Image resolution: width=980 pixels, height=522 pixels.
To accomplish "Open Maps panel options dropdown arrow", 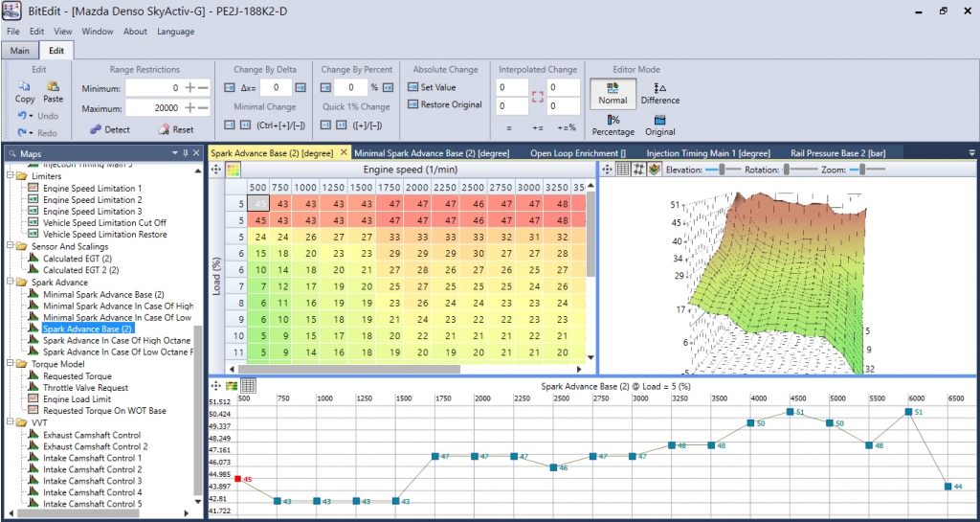I will (x=176, y=153).
